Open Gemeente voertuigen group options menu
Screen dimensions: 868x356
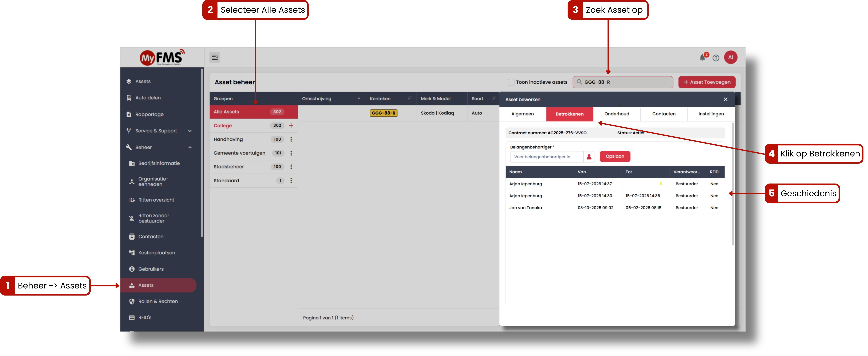[x=291, y=153]
